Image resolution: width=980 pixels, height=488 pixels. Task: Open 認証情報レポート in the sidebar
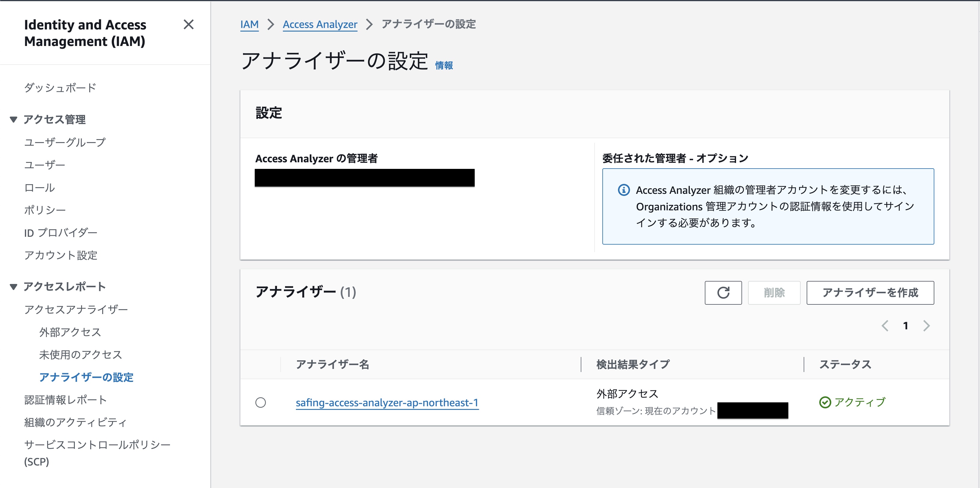pos(65,400)
